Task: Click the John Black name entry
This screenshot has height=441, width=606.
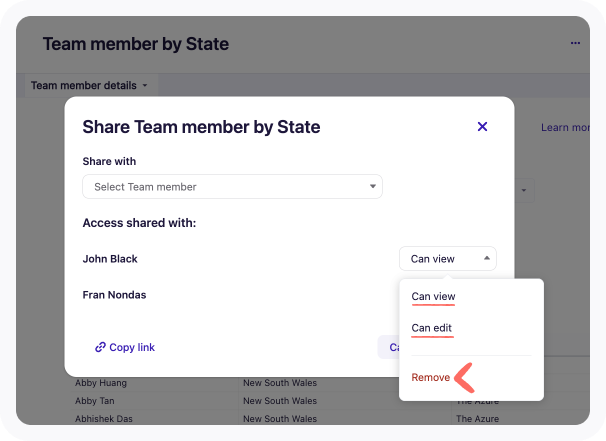Action: [x=110, y=259]
